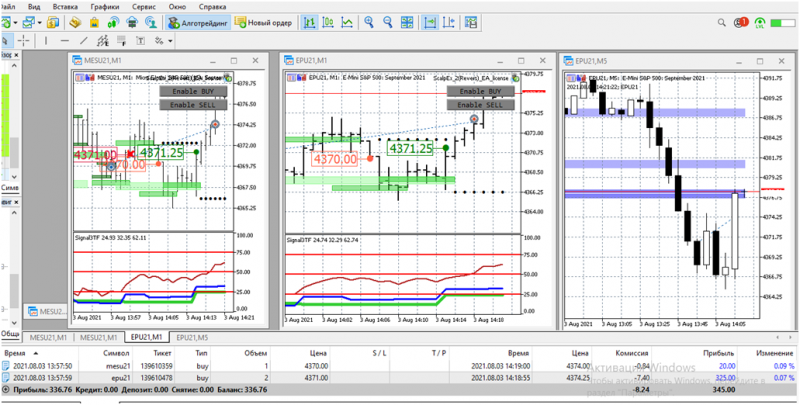Click the connection status battery indicator
The height and width of the screenshot is (405, 800).
(783, 23)
